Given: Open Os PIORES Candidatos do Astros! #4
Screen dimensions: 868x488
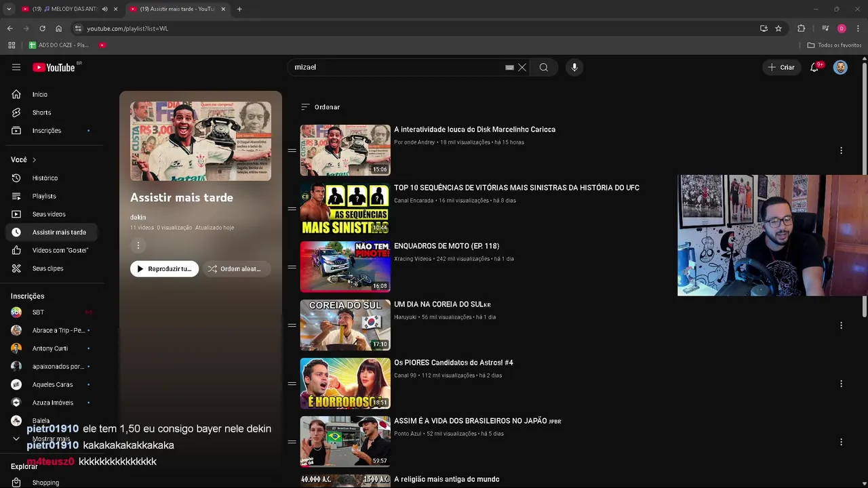Looking at the screenshot, I should pos(454,363).
